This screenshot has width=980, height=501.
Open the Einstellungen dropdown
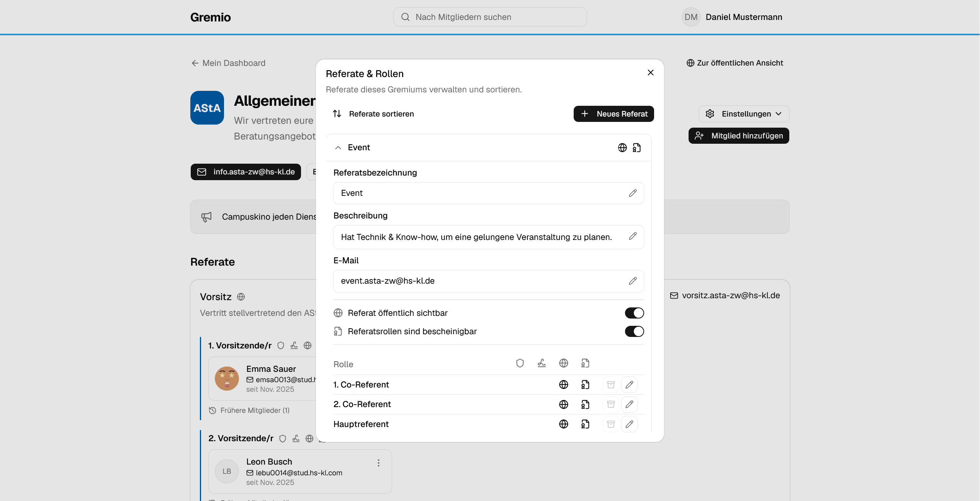click(744, 114)
